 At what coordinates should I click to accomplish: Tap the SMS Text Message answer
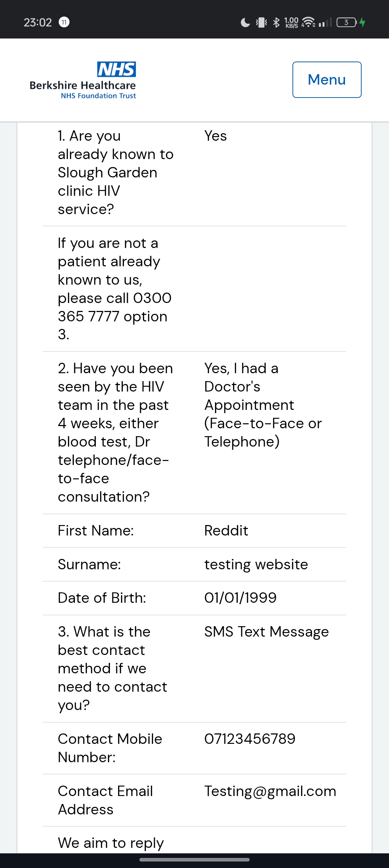coord(267,632)
